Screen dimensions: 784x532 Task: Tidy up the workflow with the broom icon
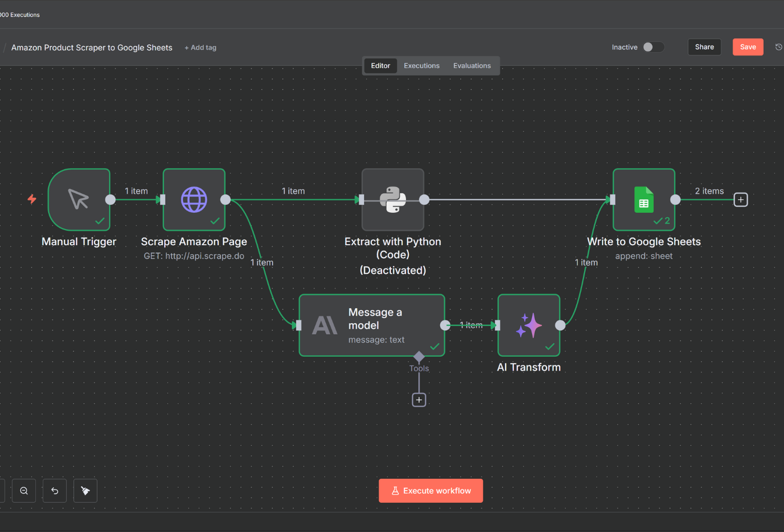pyautogui.click(x=85, y=491)
